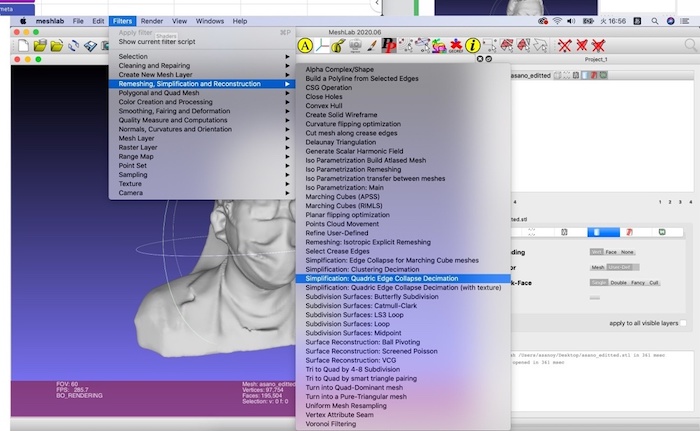Image resolution: width=700 pixels, height=431 pixels.
Task: Set color mode to Mesh
Action: [598, 267]
